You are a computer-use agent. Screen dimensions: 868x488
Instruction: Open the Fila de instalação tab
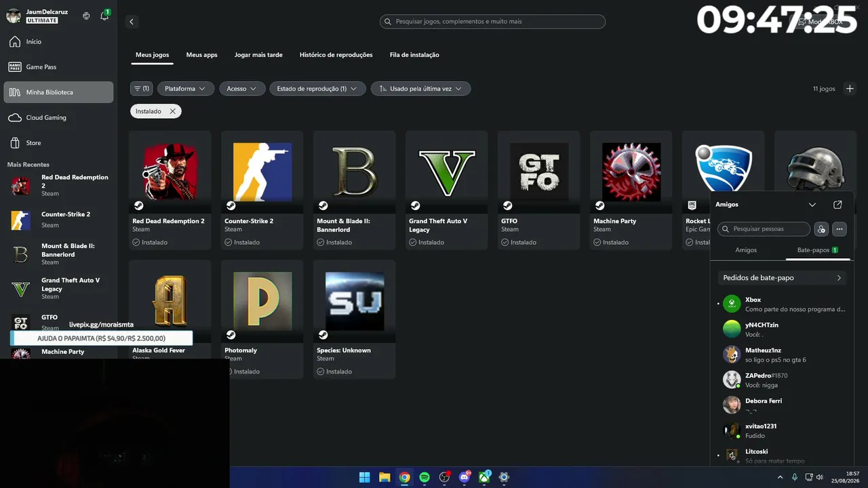click(x=414, y=55)
